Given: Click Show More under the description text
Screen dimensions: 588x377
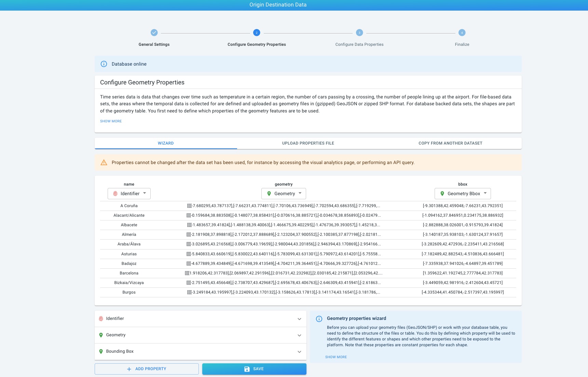Looking at the screenshot, I should coord(111,121).
